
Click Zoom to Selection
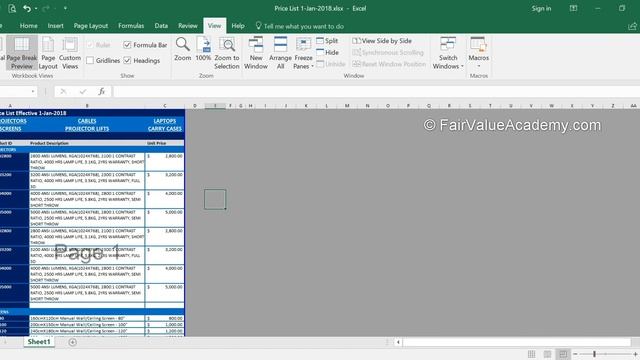click(227, 53)
